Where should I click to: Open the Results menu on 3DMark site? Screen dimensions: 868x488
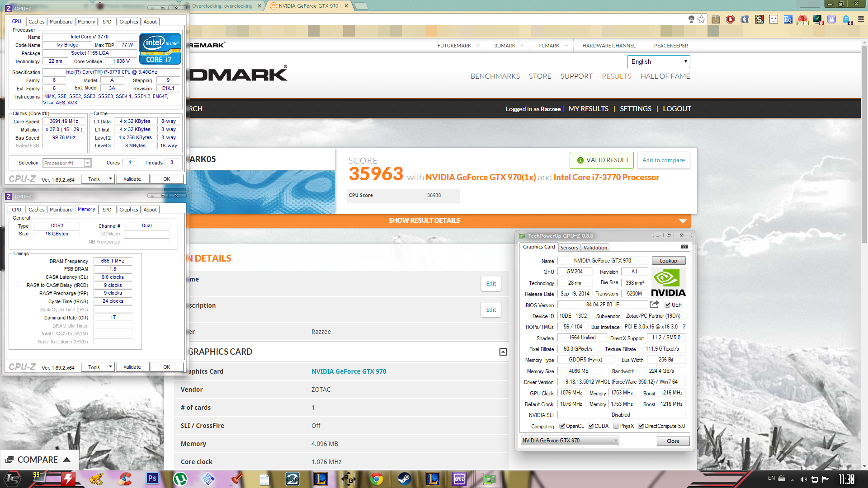tap(616, 76)
